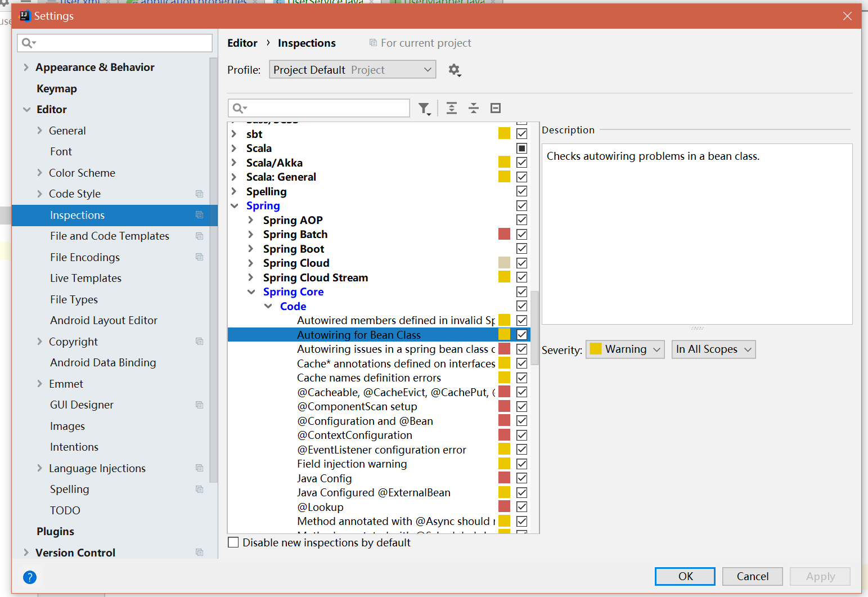
Task: Select the File Types settings page
Action: tap(74, 299)
